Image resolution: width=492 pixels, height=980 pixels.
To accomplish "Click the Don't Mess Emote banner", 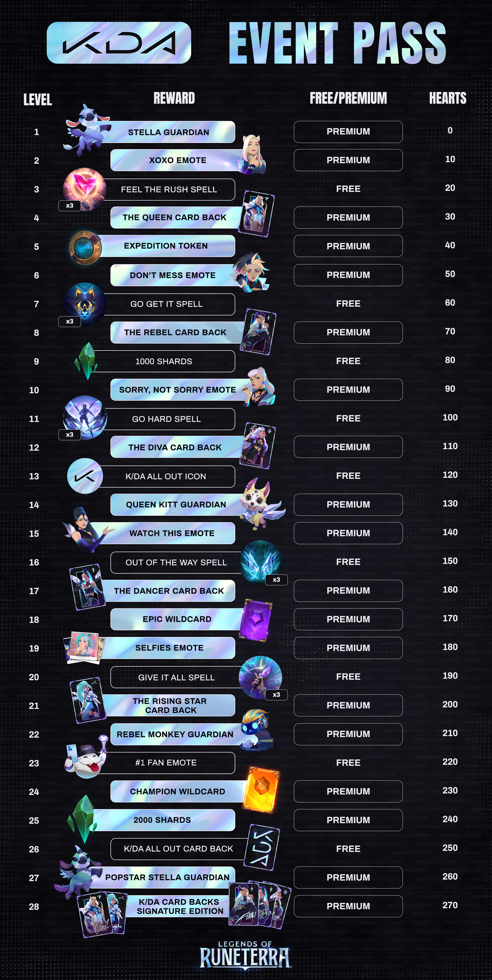I will 172,275.
